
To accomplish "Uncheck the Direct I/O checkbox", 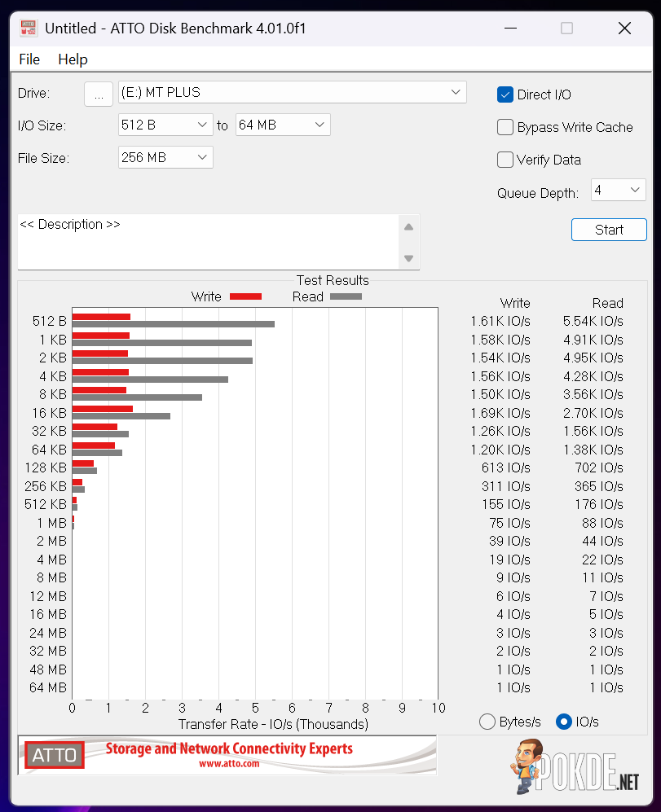I will 505,94.
